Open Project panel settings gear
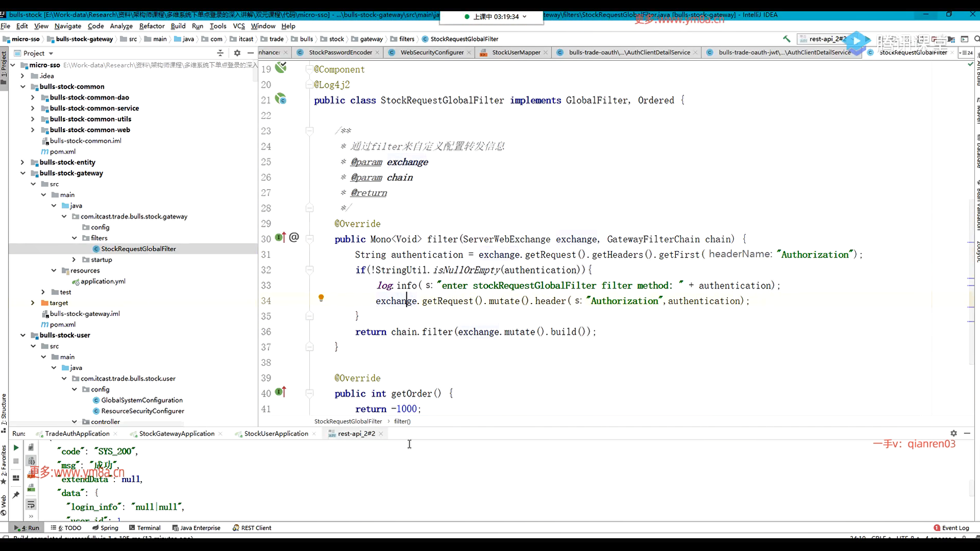 pos(237,53)
